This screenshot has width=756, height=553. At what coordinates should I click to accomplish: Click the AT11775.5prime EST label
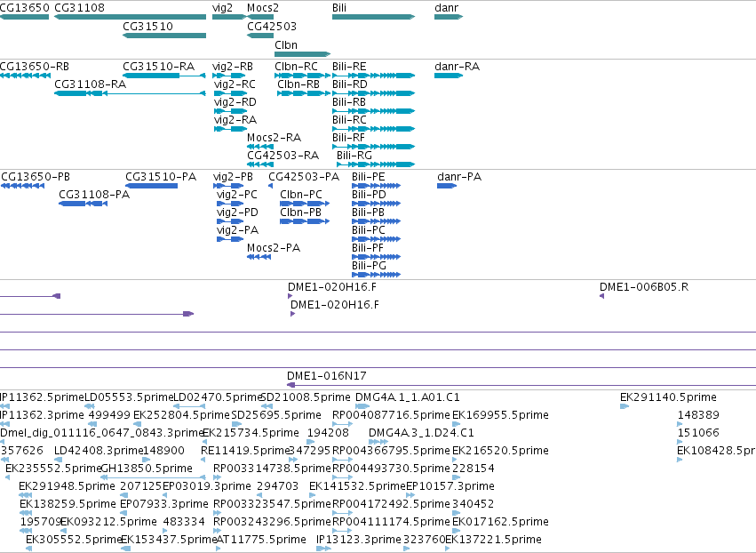point(261,540)
